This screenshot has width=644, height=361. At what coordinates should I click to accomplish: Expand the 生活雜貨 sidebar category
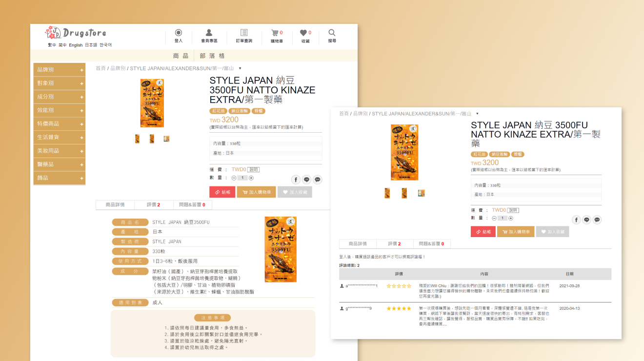pyautogui.click(x=60, y=137)
